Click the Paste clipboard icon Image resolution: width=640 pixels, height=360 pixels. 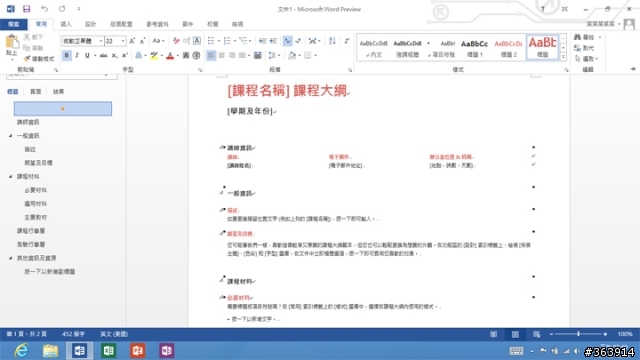click(12, 42)
